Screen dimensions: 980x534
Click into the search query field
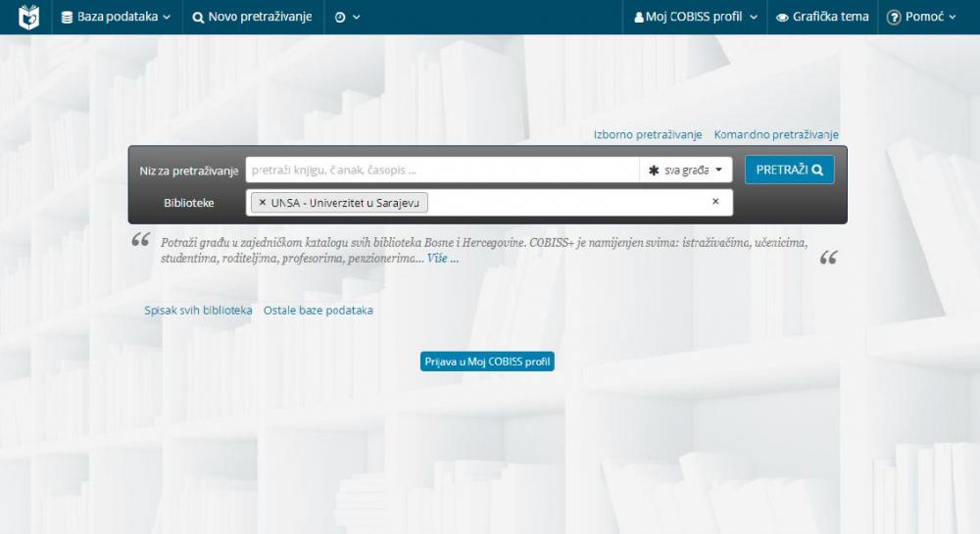(x=441, y=170)
